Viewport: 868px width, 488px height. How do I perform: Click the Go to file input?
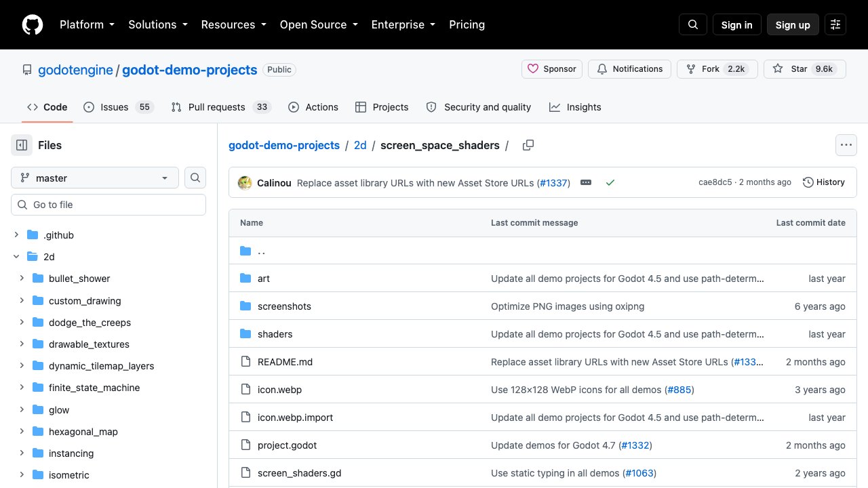(108, 205)
